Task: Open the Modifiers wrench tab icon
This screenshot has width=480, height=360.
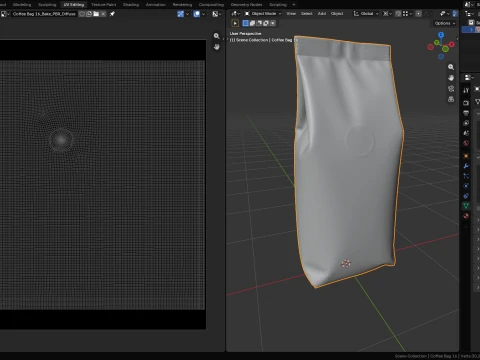Action: point(466,166)
